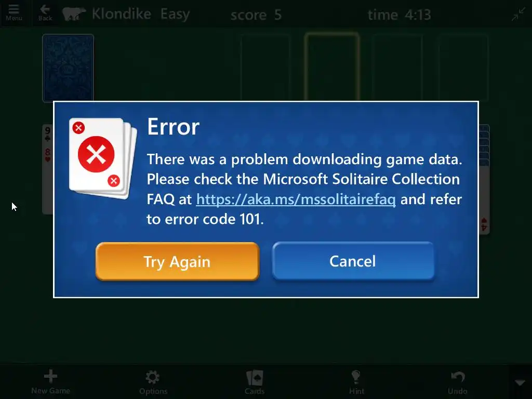Exit fullscreen with the corner arrows icon
Image resolution: width=532 pixels, height=399 pixels.
[x=518, y=14]
